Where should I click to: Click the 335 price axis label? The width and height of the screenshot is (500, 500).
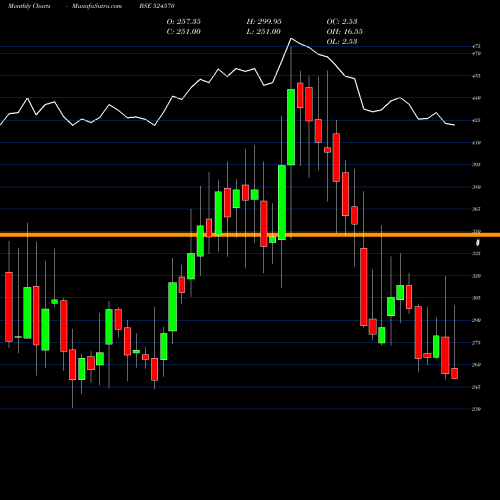coord(476,253)
